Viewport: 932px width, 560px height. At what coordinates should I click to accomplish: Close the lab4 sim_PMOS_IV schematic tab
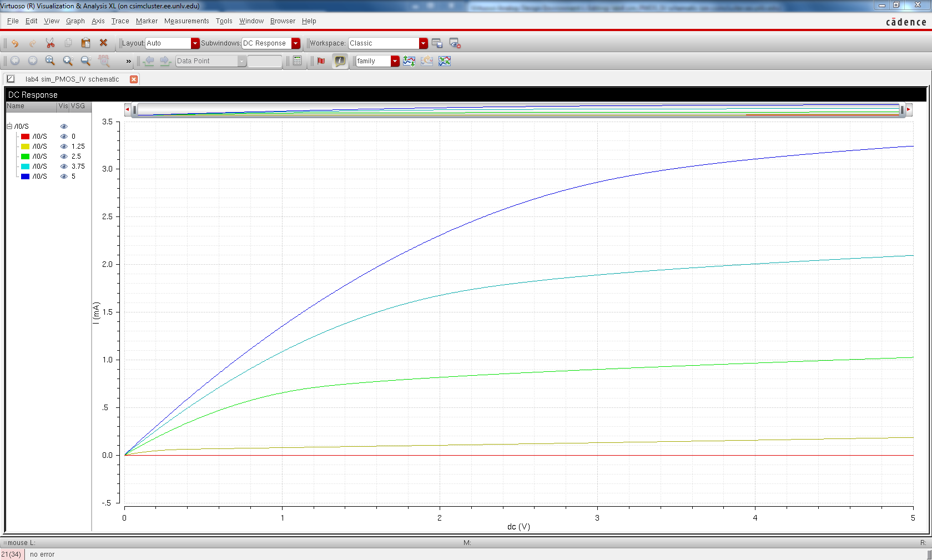click(134, 79)
